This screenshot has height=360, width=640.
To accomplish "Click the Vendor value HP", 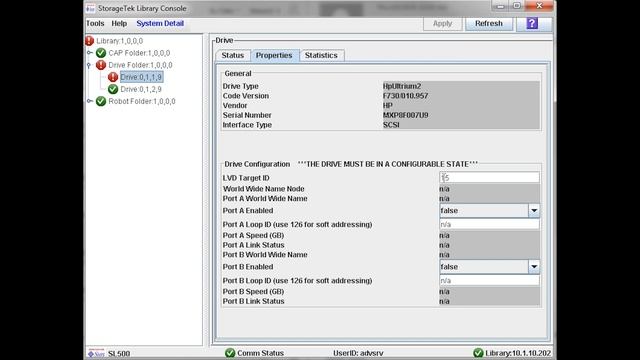I will point(388,106).
